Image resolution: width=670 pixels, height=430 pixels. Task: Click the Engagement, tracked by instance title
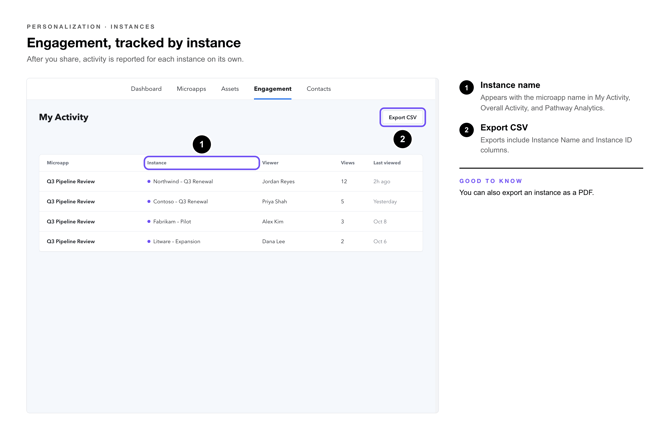133,43
